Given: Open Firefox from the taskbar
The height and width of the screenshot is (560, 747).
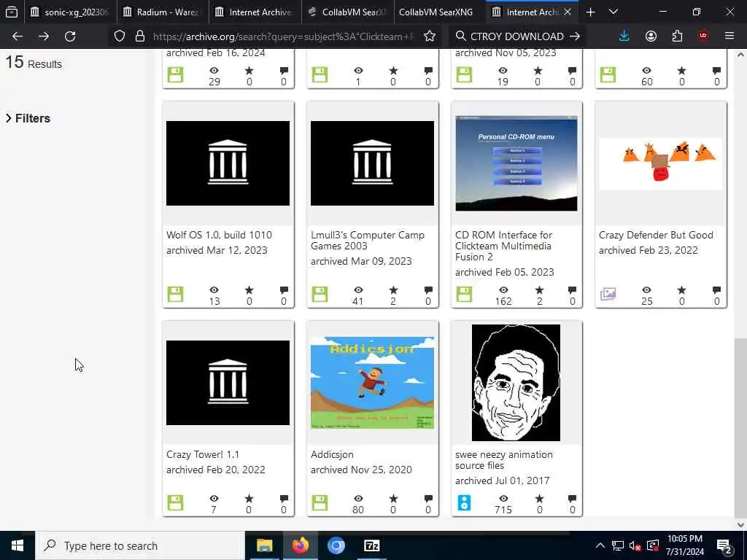Looking at the screenshot, I should (300, 545).
